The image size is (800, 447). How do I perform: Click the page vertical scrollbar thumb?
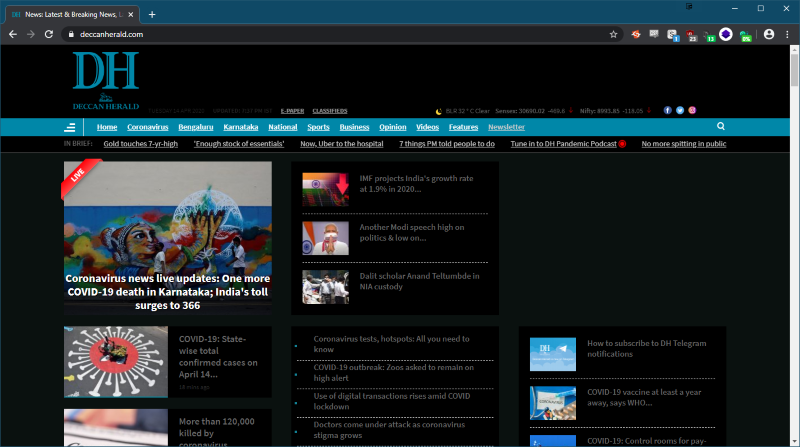click(x=794, y=69)
